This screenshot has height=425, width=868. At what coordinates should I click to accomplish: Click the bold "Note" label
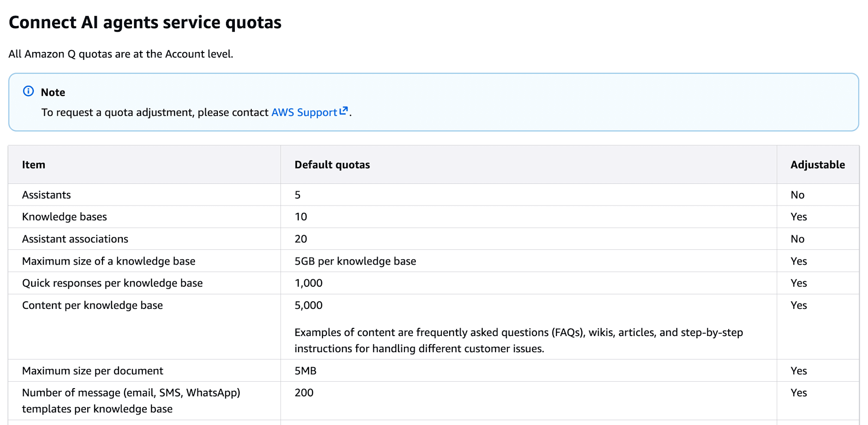53,92
